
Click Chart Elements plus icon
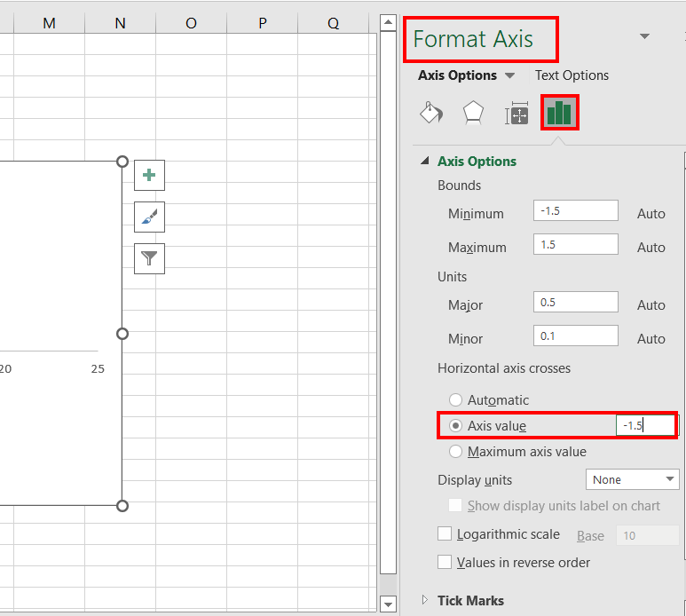point(149,175)
